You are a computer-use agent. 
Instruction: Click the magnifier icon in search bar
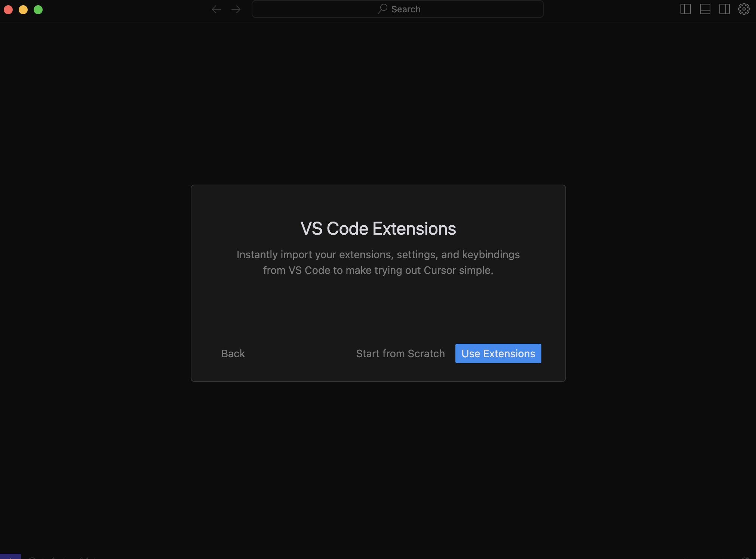coord(382,9)
